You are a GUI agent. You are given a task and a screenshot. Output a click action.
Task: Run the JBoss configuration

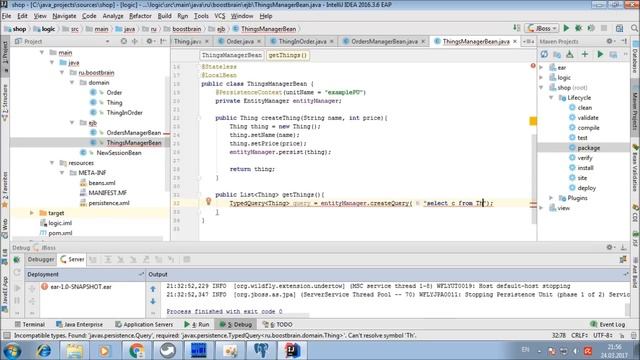566,28
